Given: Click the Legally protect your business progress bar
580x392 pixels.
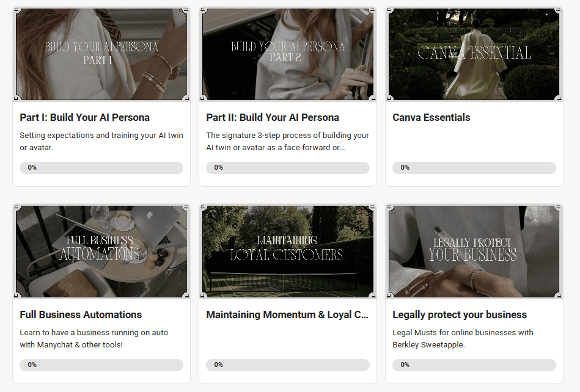Looking at the screenshot, I should (x=474, y=365).
